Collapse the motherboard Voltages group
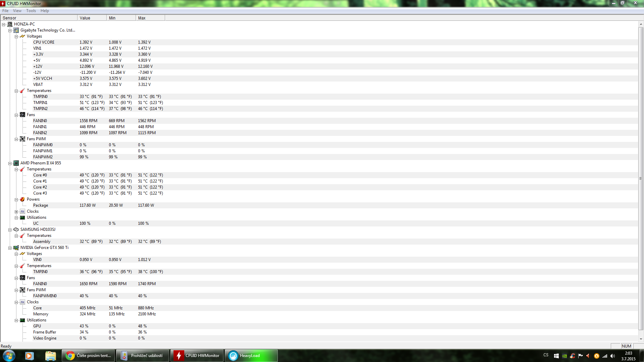The image size is (644, 362). pos(16,37)
